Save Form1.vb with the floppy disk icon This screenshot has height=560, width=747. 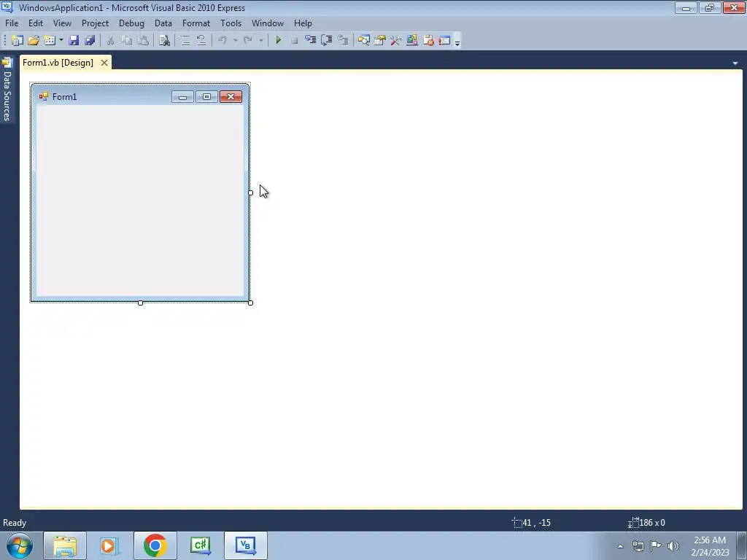tap(74, 41)
